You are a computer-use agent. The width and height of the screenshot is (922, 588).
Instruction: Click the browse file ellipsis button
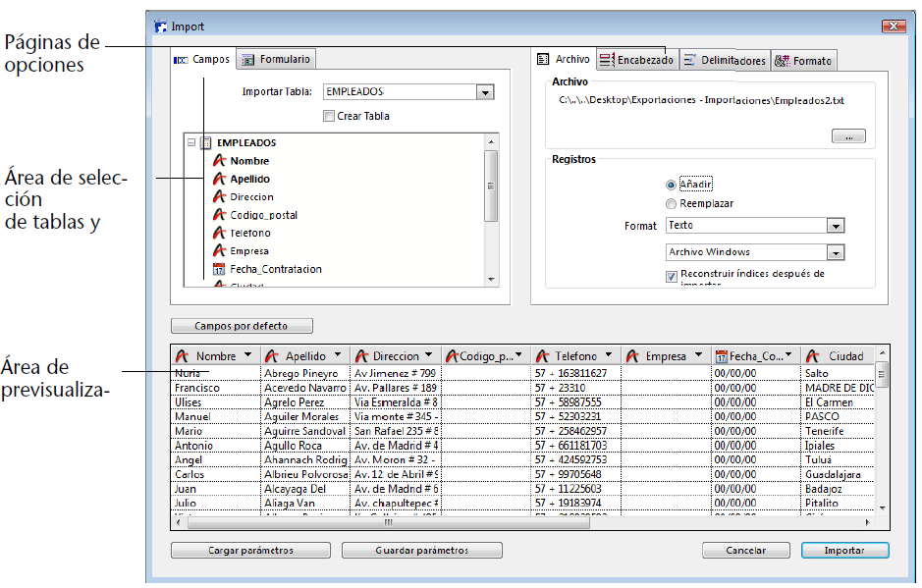[x=848, y=136]
